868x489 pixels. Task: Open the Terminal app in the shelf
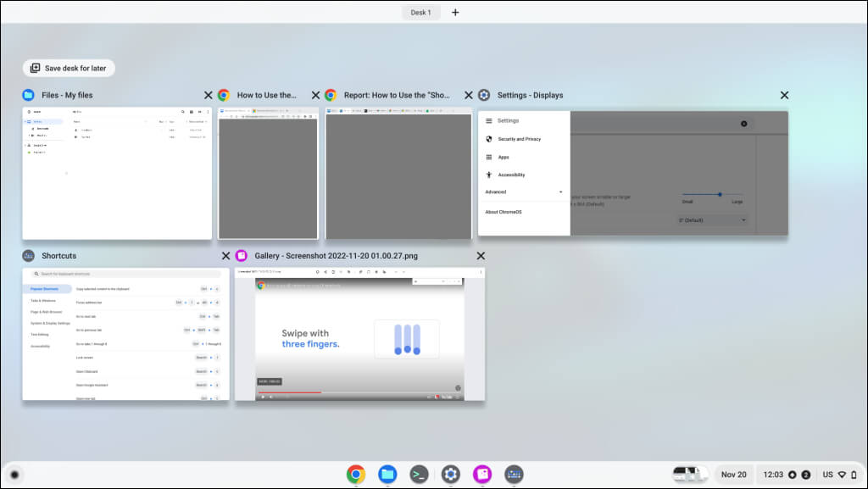pyautogui.click(x=419, y=475)
